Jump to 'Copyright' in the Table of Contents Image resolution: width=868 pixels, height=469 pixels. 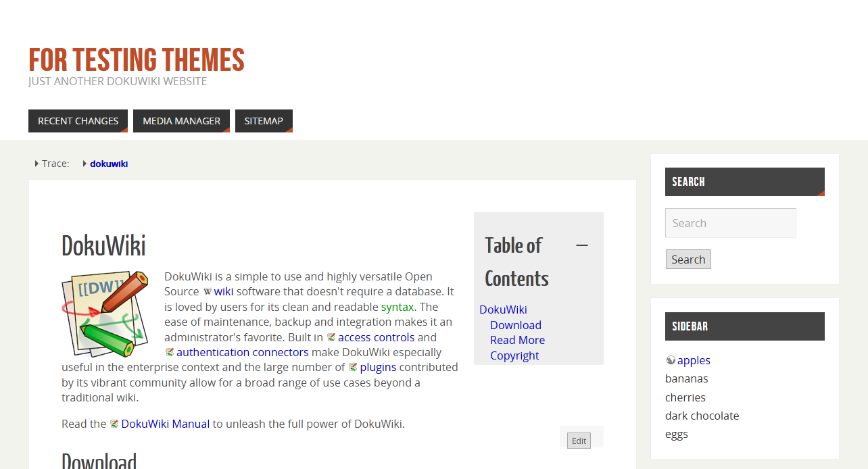pyautogui.click(x=514, y=355)
